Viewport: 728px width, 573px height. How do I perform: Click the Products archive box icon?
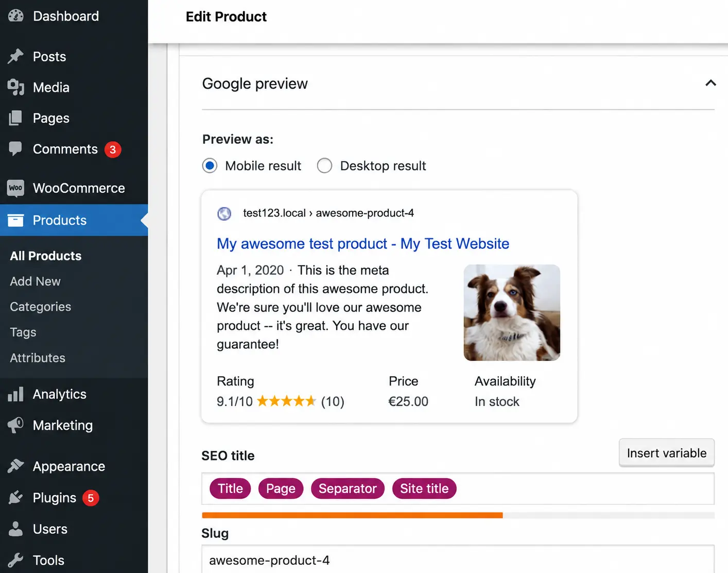(16, 220)
